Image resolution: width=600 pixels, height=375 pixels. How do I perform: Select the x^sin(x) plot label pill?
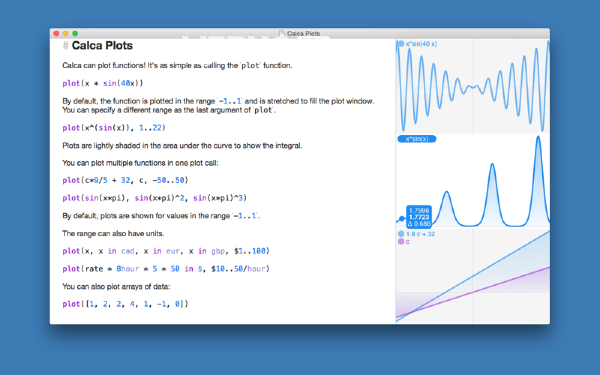coord(417,139)
